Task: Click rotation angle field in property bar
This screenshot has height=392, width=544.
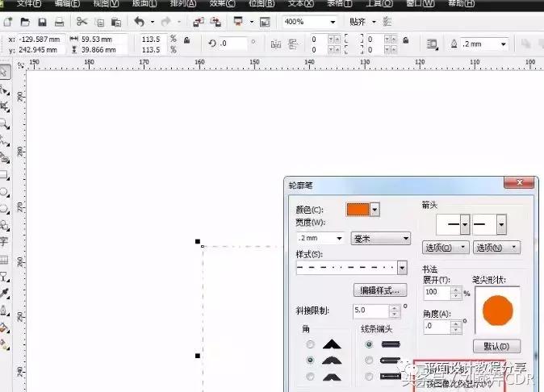Action: (x=233, y=44)
